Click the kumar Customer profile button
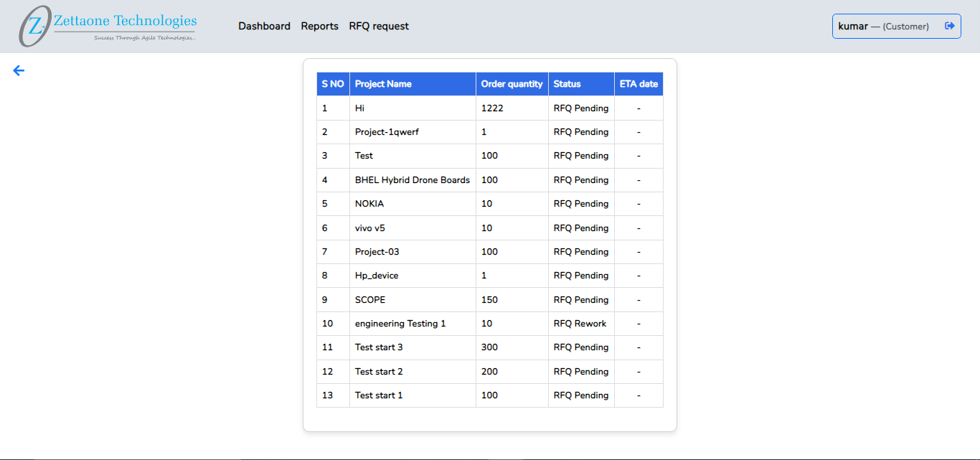Image resolution: width=980 pixels, height=460 pixels. coord(883,26)
